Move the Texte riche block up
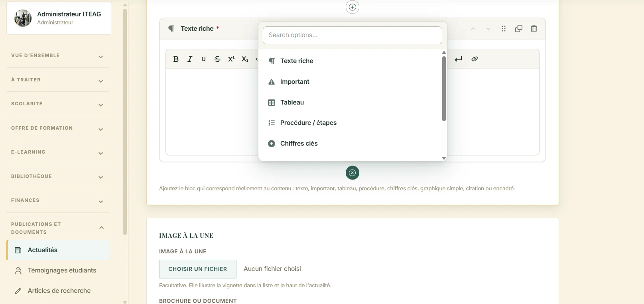644x304 pixels. coord(473,29)
